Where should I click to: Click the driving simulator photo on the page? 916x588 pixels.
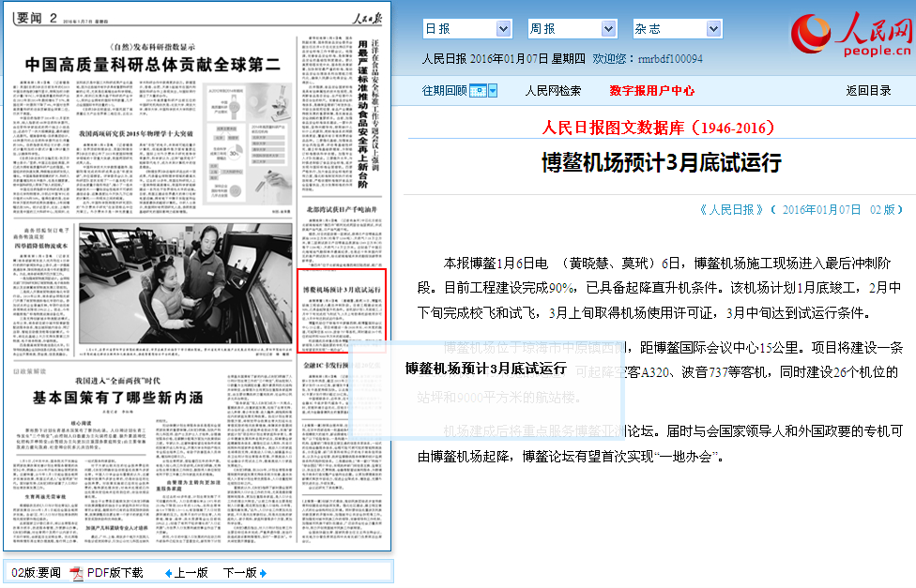(185, 283)
